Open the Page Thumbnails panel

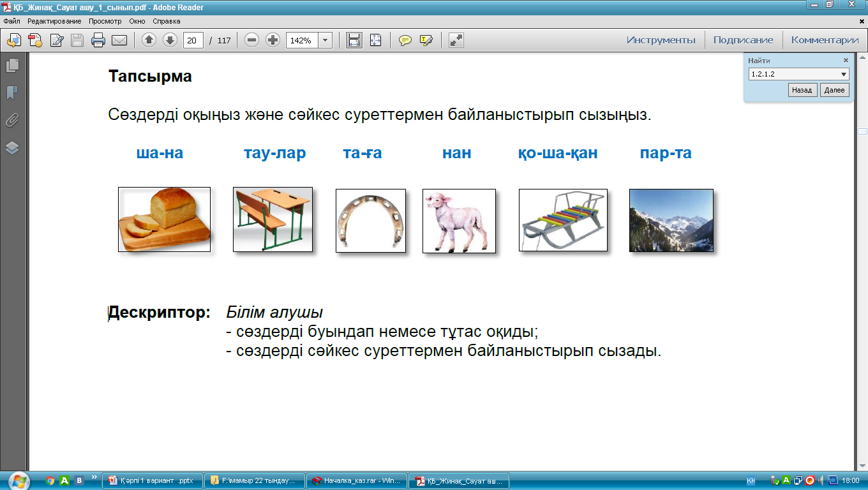click(12, 65)
